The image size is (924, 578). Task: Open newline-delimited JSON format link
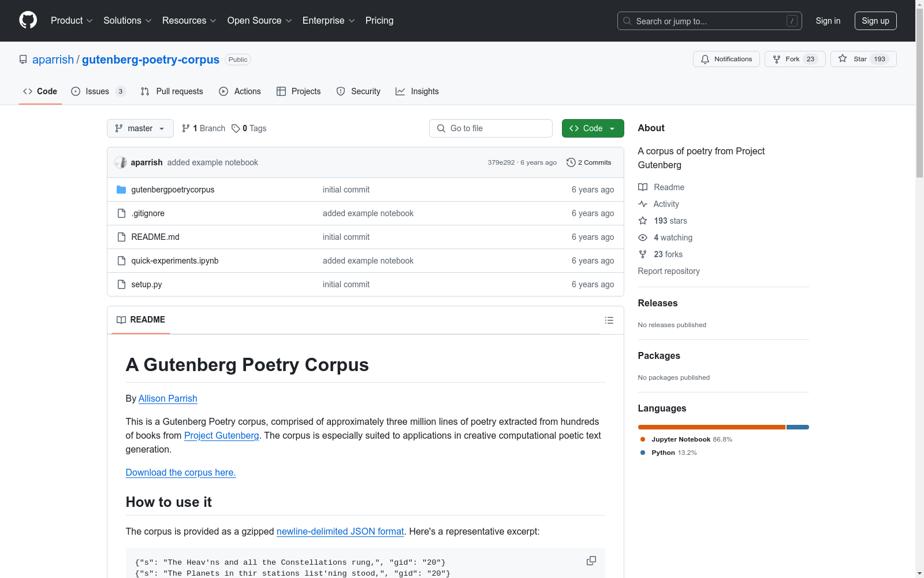(340, 532)
